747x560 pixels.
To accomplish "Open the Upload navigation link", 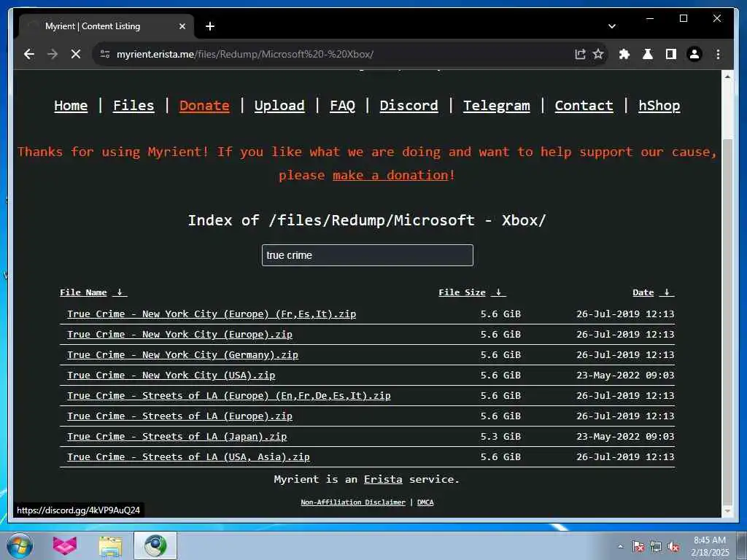I will pos(279,106).
